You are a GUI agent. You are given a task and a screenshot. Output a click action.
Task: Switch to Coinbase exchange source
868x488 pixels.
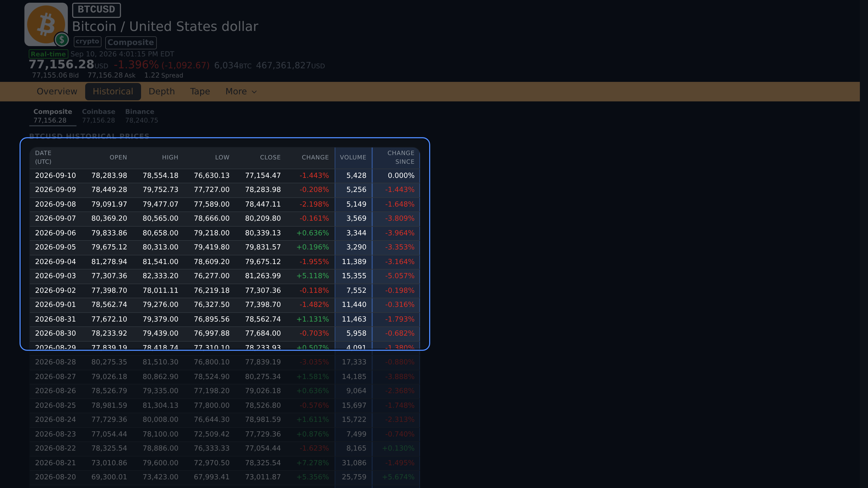(x=98, y=116)
